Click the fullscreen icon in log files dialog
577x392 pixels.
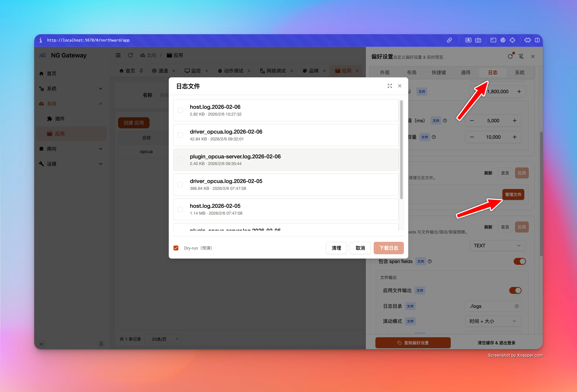pyautogui.click(x=390, y=86)
